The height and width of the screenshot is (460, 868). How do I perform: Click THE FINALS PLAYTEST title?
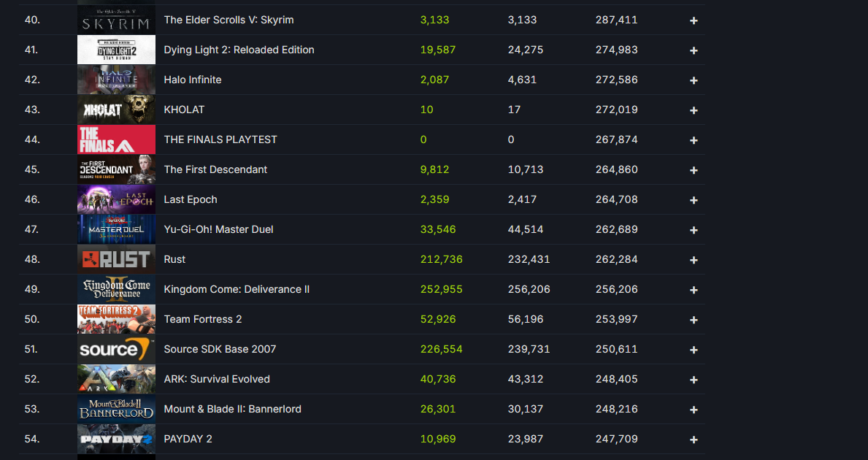[x=220, y=139]
